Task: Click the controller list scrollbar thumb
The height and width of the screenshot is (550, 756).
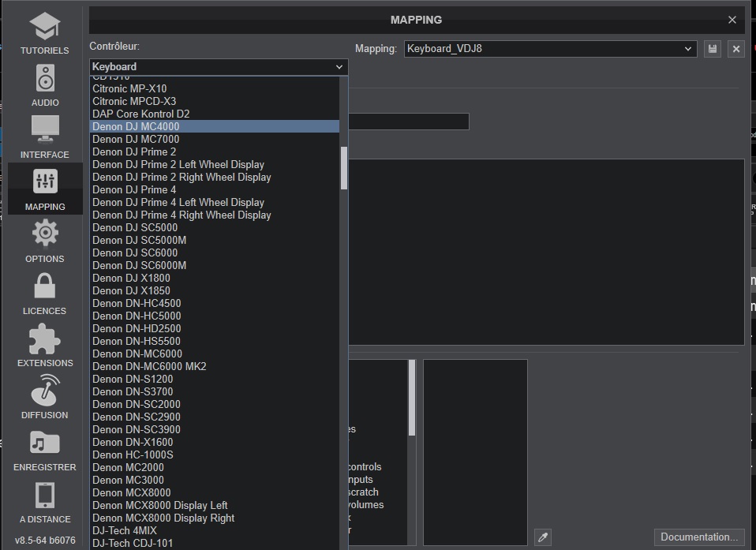Action: pyautogui.click(x=344, y=168)
